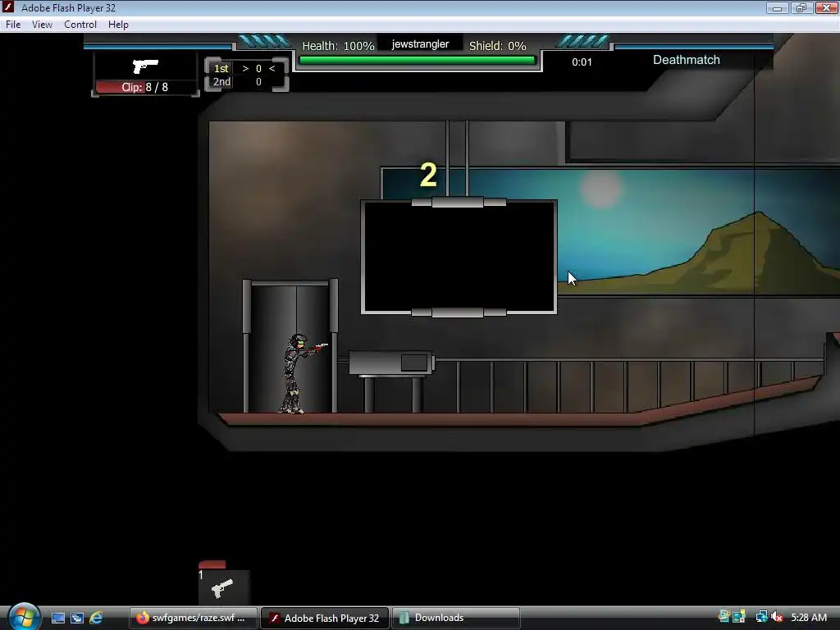Click Switch between windows quick launch icon
This screenshot has height=630, width=840.
point(76,618)
